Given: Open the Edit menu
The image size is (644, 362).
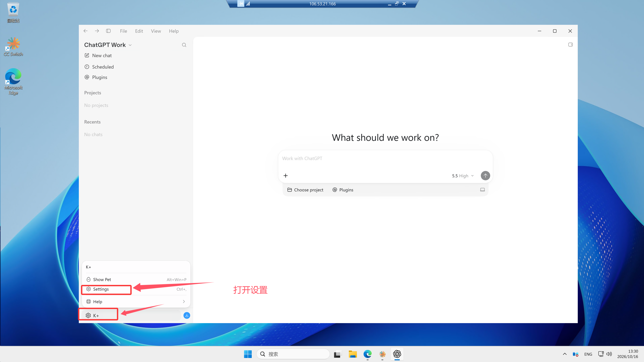Looking at the screenshot, I should tap(139, 31).
